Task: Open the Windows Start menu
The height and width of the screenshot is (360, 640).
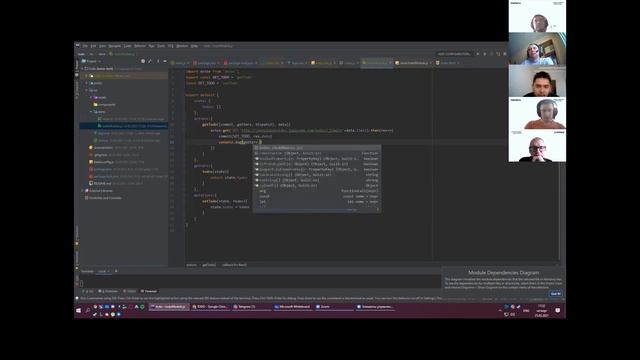Action: click(x=78, y=310)
